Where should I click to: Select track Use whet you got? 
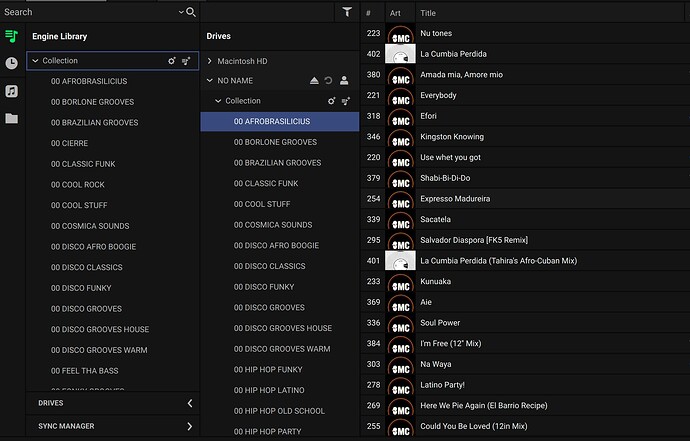(x=450, y=157)
